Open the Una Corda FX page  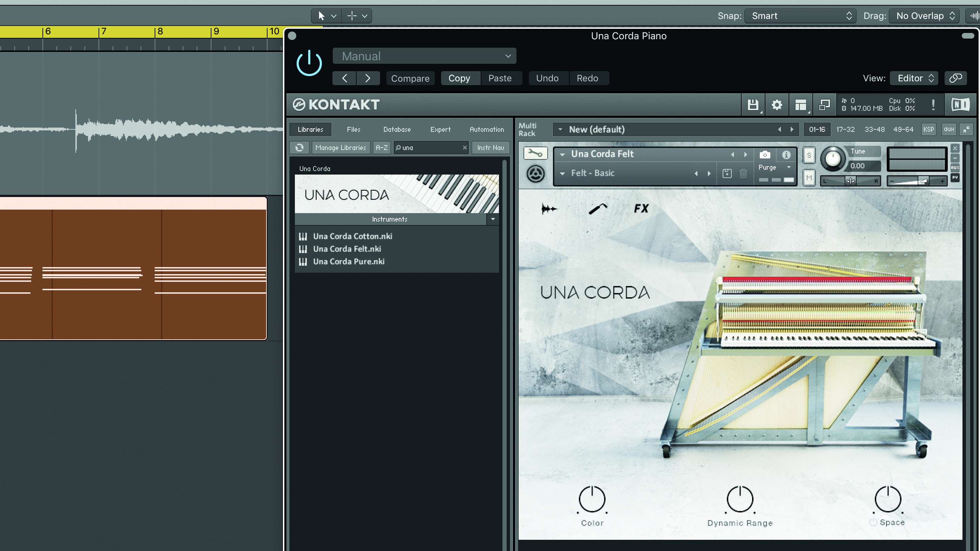pyautogui.click(x=641, y=209)
